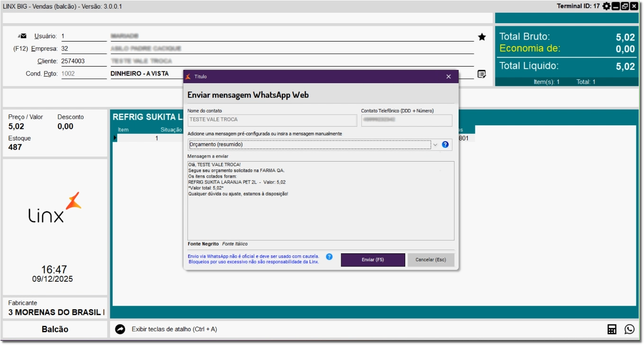Click the Total Bruto label
Screen dimensions: 644x345
coord(525,36)
